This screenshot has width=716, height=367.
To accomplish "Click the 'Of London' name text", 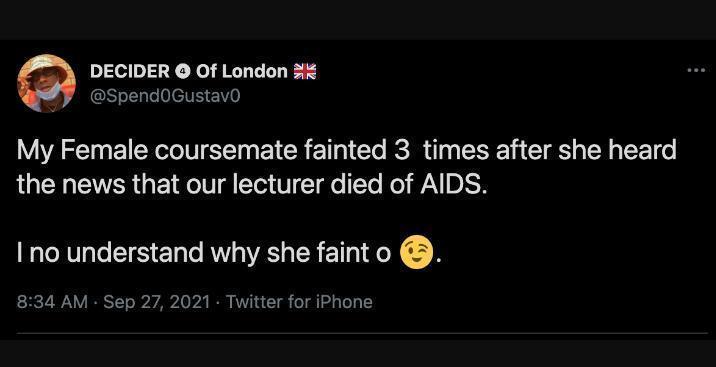I will [242, 71].
